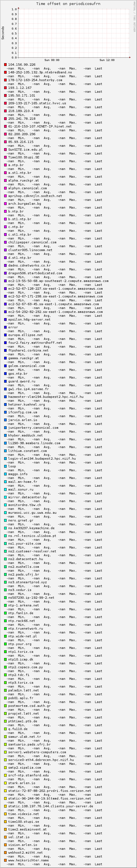Click the Seconds y-axis label
This screenshot has width=137, height=868.
(3, 33)
